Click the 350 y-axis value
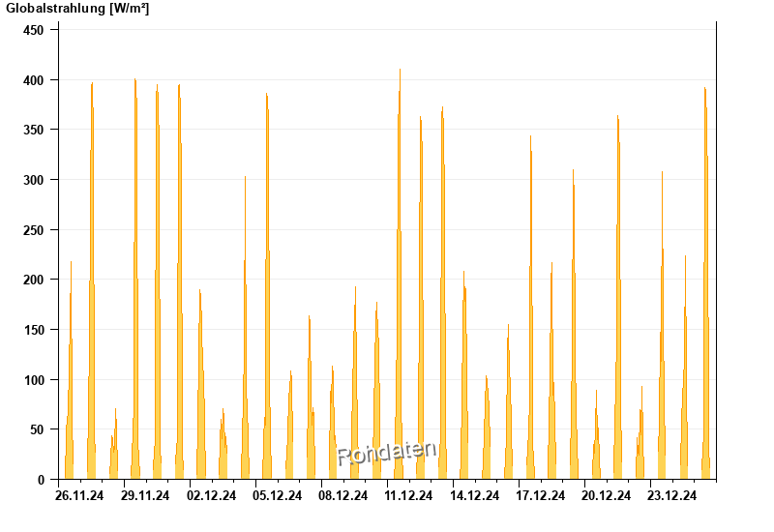This screenshot has width=774, height=532. click(34, 130)
